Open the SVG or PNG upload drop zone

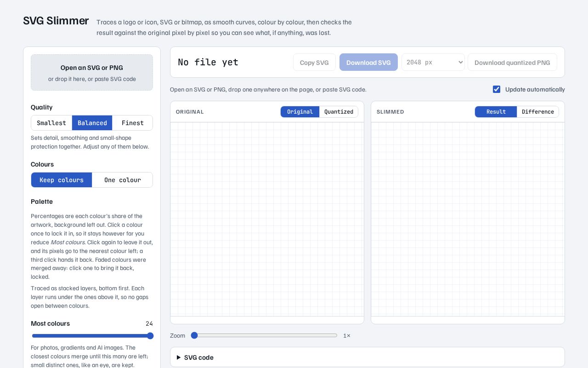coord(92,73)
